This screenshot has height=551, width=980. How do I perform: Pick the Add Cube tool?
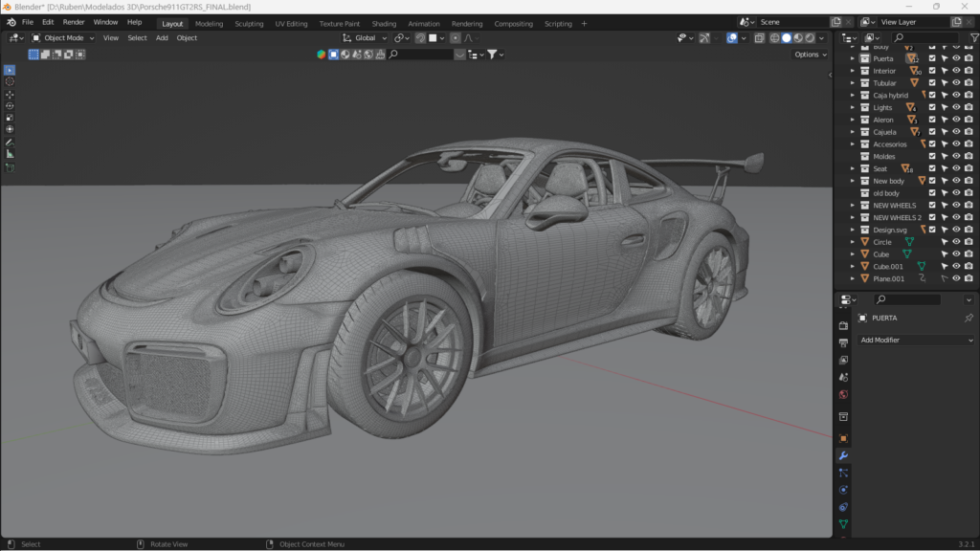tap(10, 167)
